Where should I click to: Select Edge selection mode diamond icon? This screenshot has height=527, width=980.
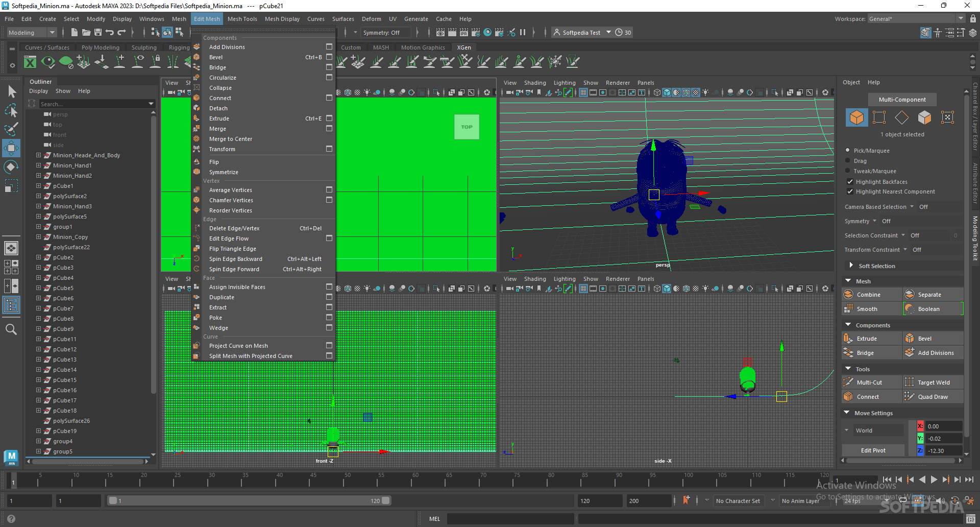point(902,117)
